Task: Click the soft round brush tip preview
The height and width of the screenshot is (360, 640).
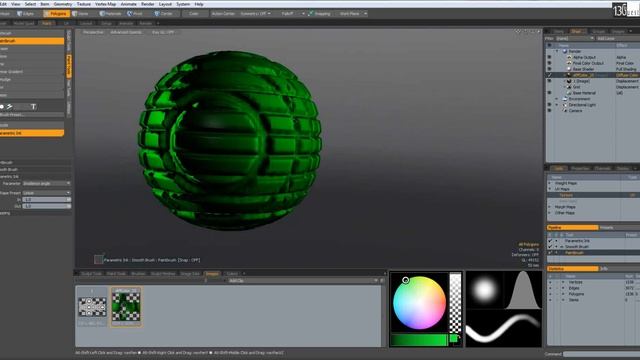Action: pos(484,289)
